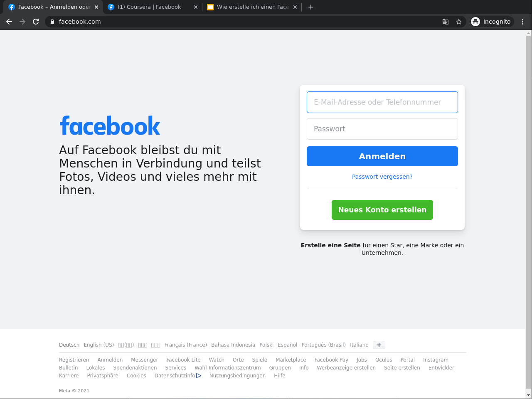The image size is (532, 399).
Task: Open the Chrome three-dot menu
Action: point(523,22)
